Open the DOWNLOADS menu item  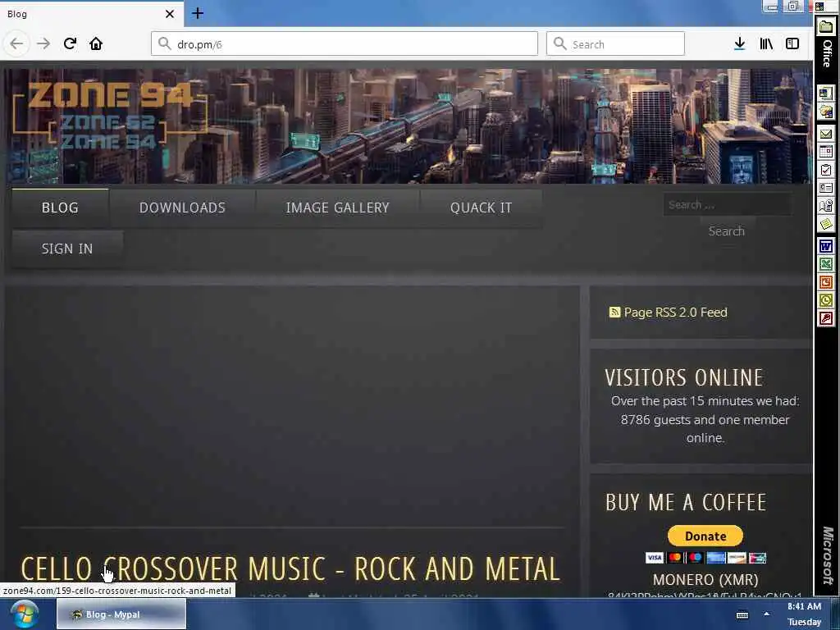coord(182,208)
